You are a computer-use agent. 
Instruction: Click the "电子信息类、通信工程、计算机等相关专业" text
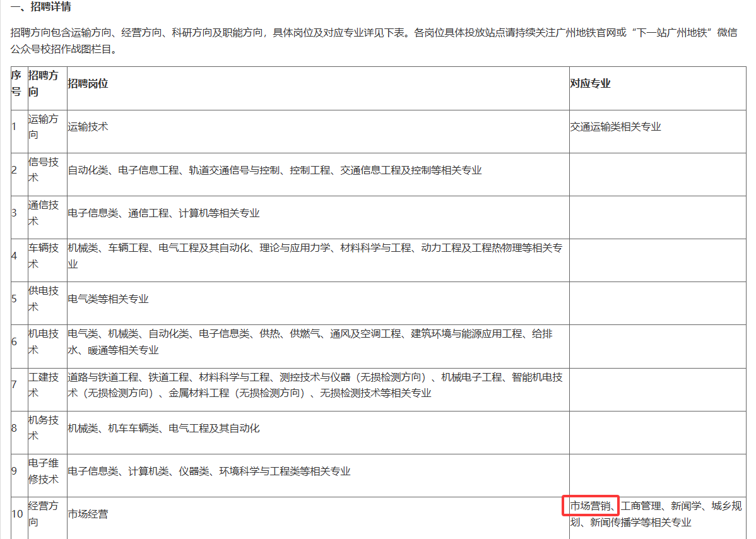coord(163,213)
